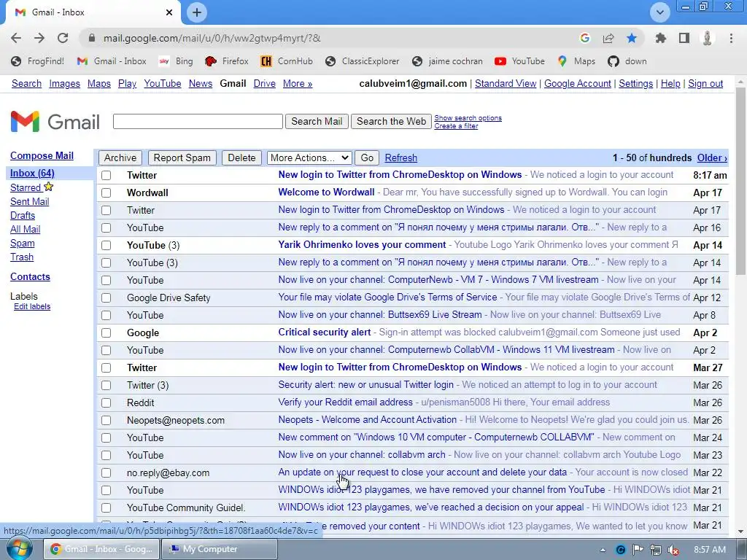
Task: Click the browser address bar URL
Action: (212, 38)
